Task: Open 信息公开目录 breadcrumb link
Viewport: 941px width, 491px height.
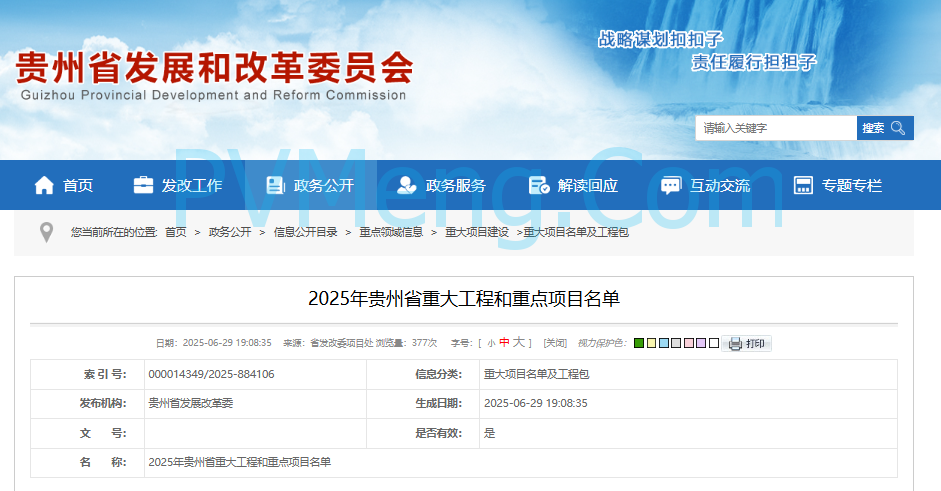Action: click(305, 232)
